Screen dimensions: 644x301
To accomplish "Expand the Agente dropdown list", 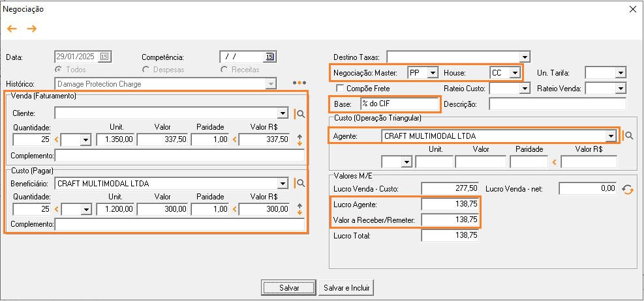I will coord(611,136).
